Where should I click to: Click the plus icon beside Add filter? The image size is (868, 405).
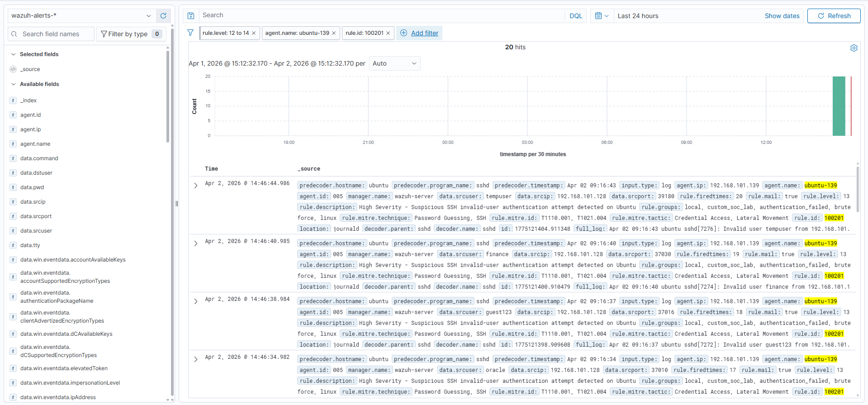point(404,33)
